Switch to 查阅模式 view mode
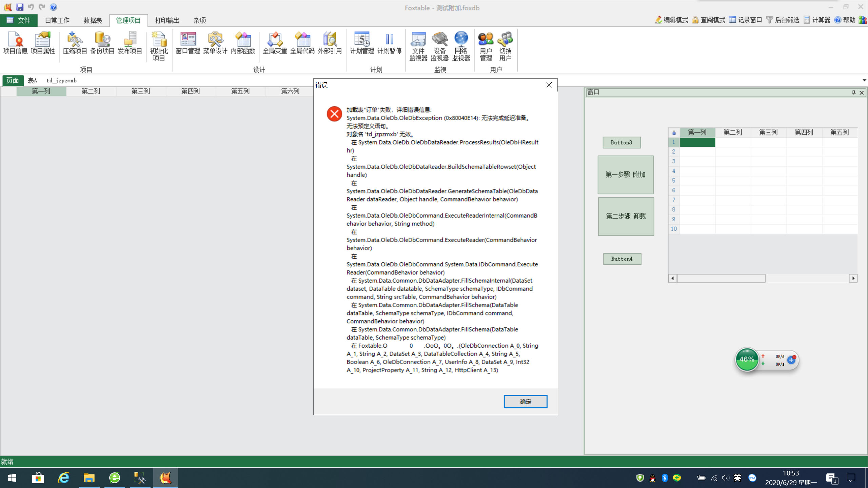868x488 pixels. (708, 20)
